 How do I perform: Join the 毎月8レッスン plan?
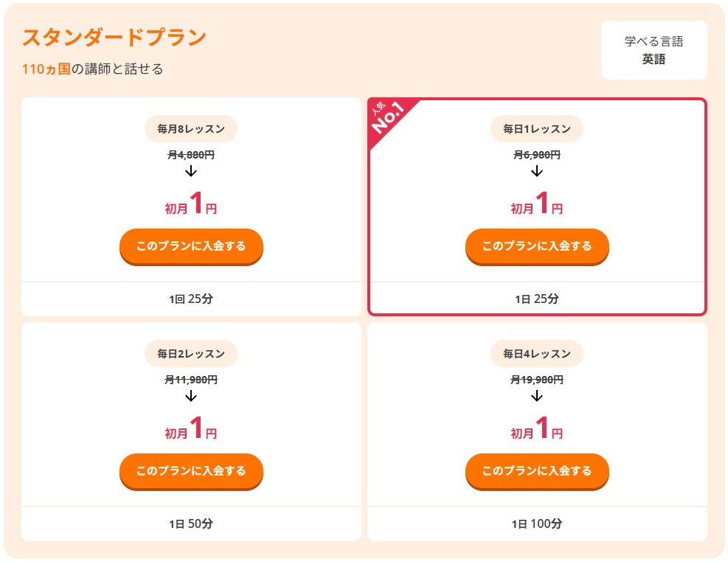(x=191, y=246)
